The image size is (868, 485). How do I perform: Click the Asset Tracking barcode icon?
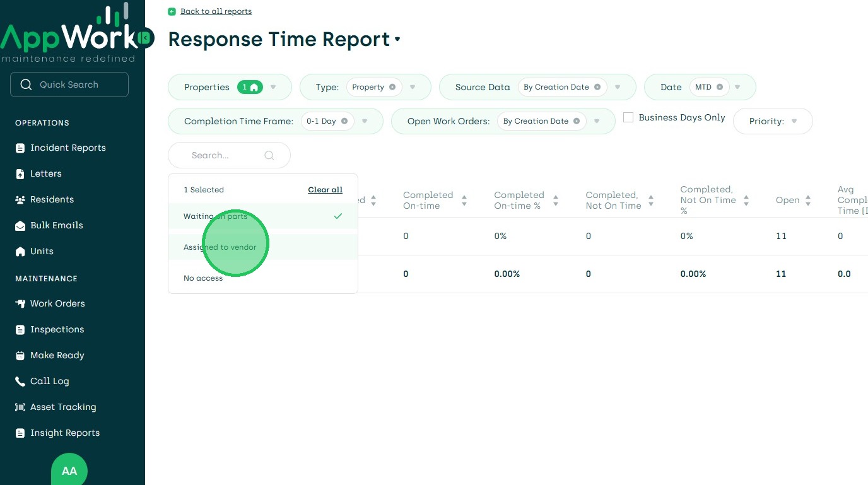click(20, 407)
